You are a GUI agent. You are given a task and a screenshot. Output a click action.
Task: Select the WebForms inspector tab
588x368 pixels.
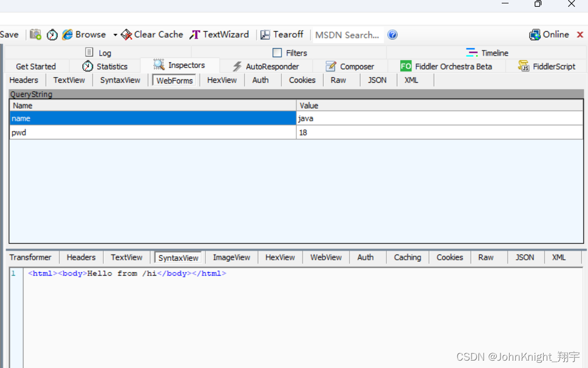(x=174, y=80)
